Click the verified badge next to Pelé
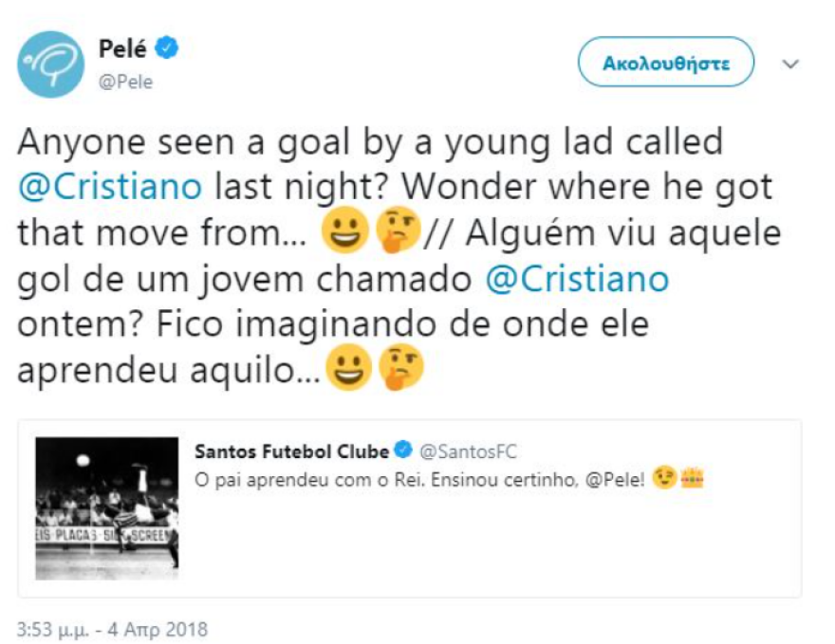Viewport: 835px width, 644px height. point(167,48)
